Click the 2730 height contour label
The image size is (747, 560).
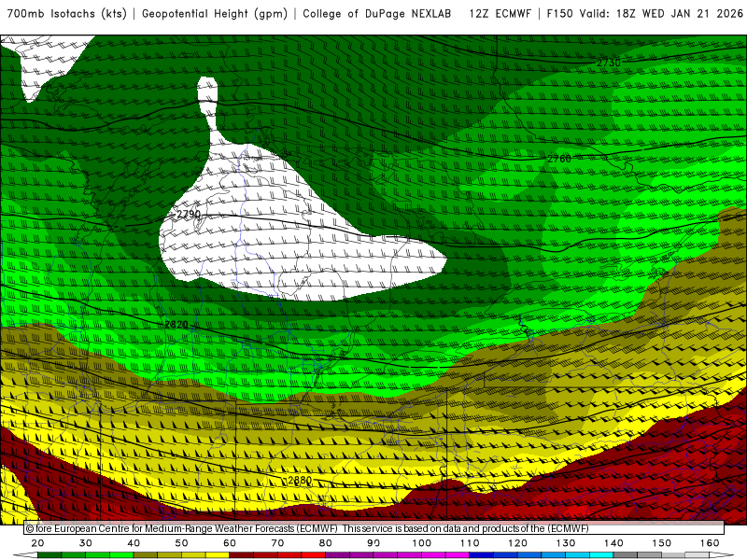coord(609,63)
